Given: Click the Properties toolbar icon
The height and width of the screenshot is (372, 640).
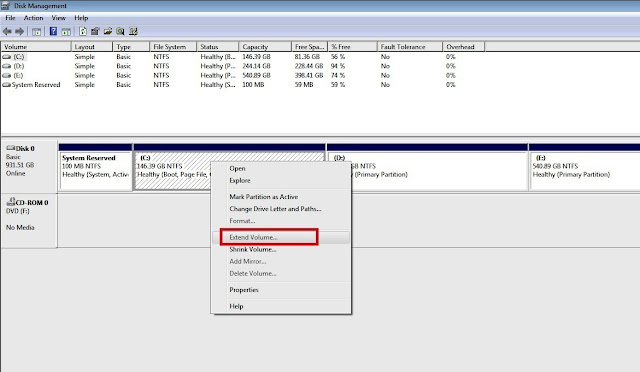Looking at the screenshot, I should (95, 31).
